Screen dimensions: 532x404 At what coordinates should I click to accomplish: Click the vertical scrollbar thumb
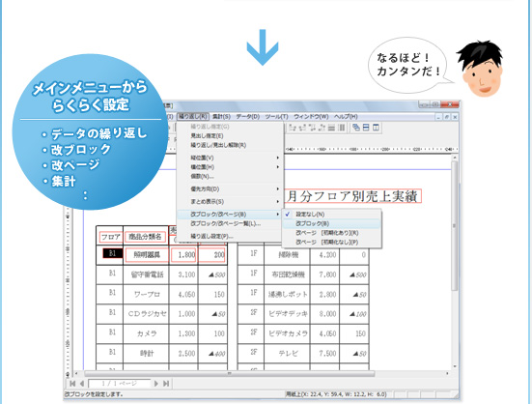click(455, 225)
